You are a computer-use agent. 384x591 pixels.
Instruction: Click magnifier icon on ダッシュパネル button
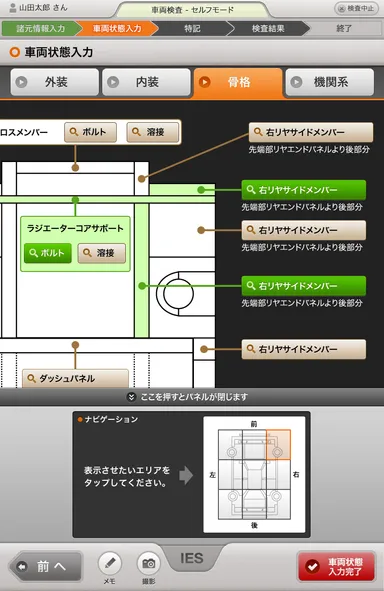tap(32, 378)
